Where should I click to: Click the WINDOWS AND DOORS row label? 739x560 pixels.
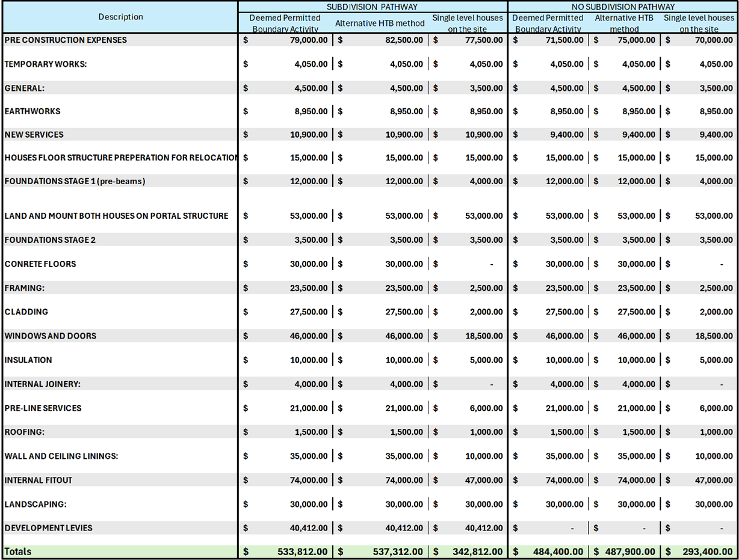point(51,336)
